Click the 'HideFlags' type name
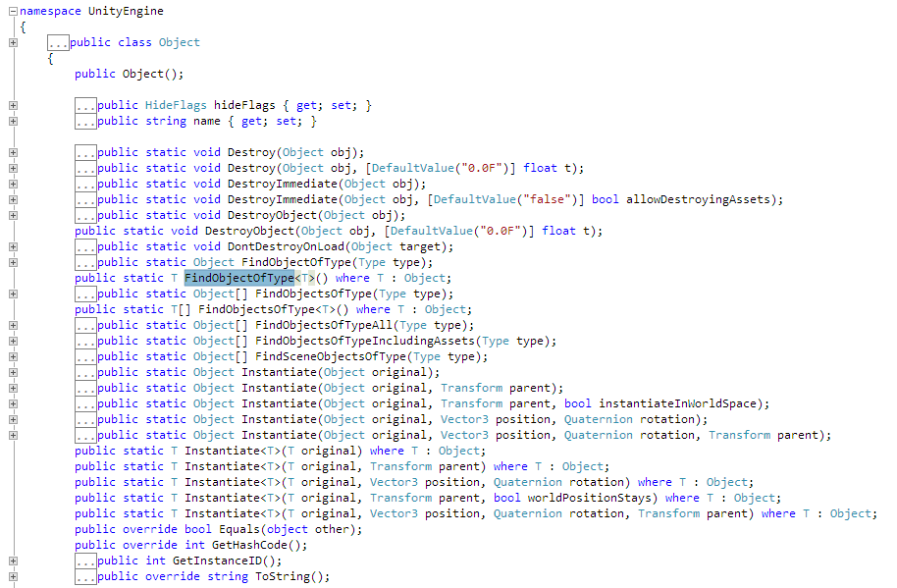 point(176,105)
